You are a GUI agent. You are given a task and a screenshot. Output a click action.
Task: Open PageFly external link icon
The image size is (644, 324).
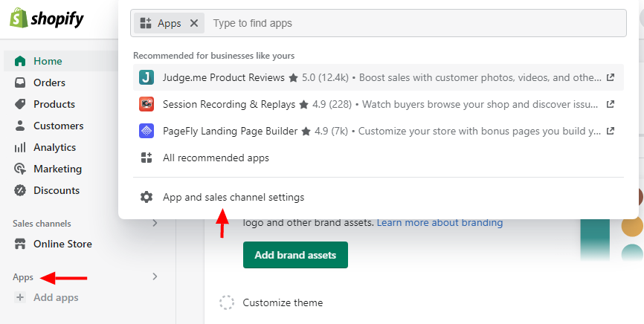click(611, 131)
